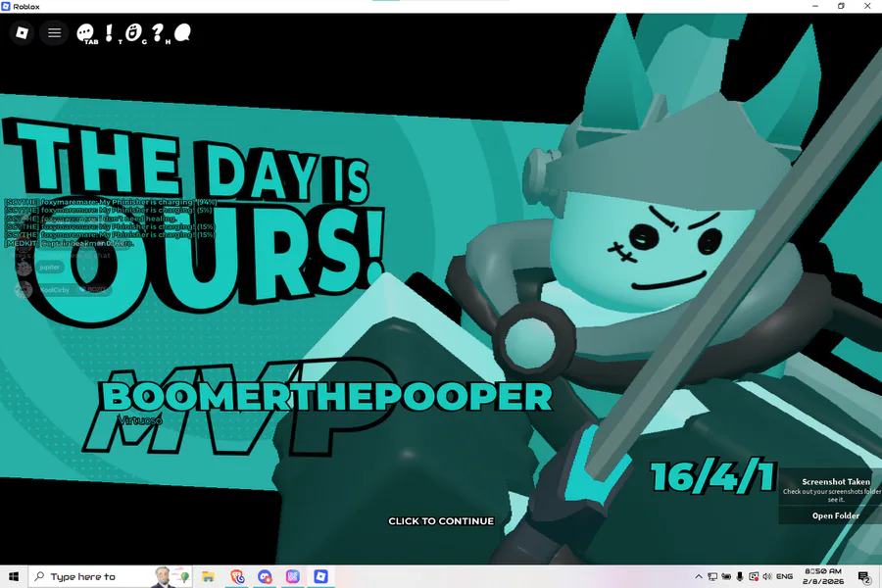The width and height of the screenshot is (882, 588).
Task: Click the chat bubble icon labeled TAB
Action: pos(85,33)
